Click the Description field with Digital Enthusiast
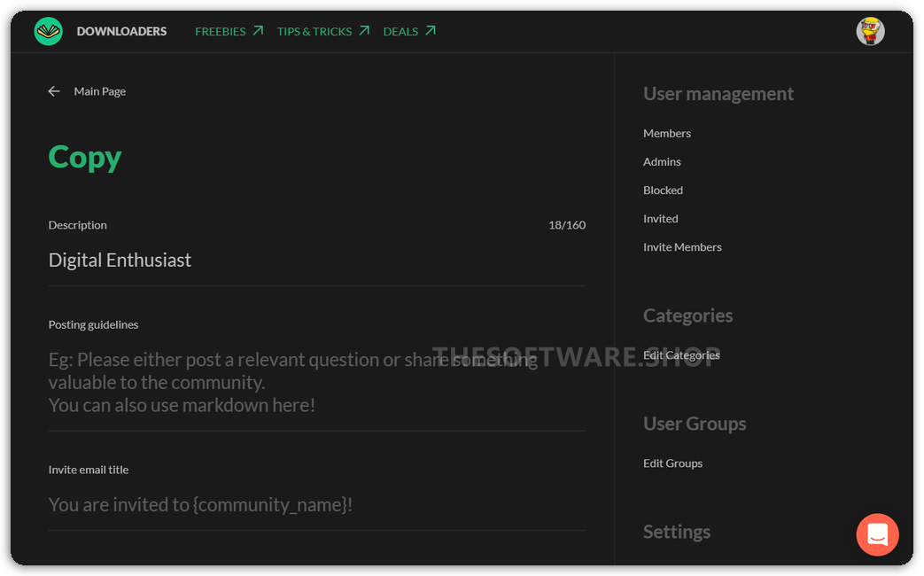 [316, 260]
